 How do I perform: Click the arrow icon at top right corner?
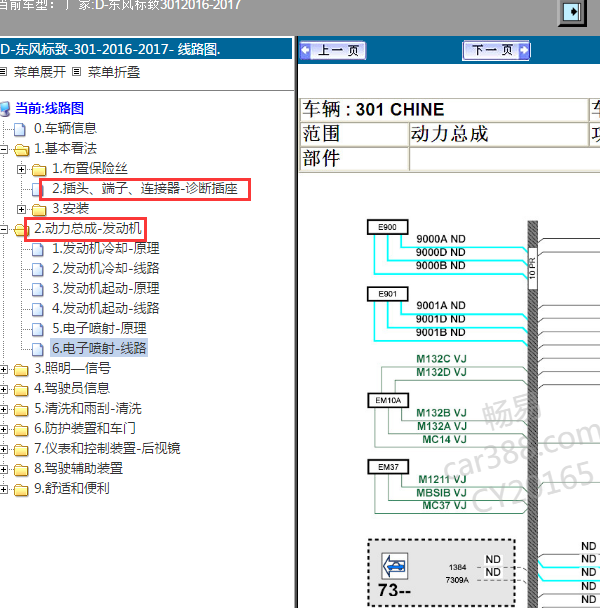click(x=572, y=12)
